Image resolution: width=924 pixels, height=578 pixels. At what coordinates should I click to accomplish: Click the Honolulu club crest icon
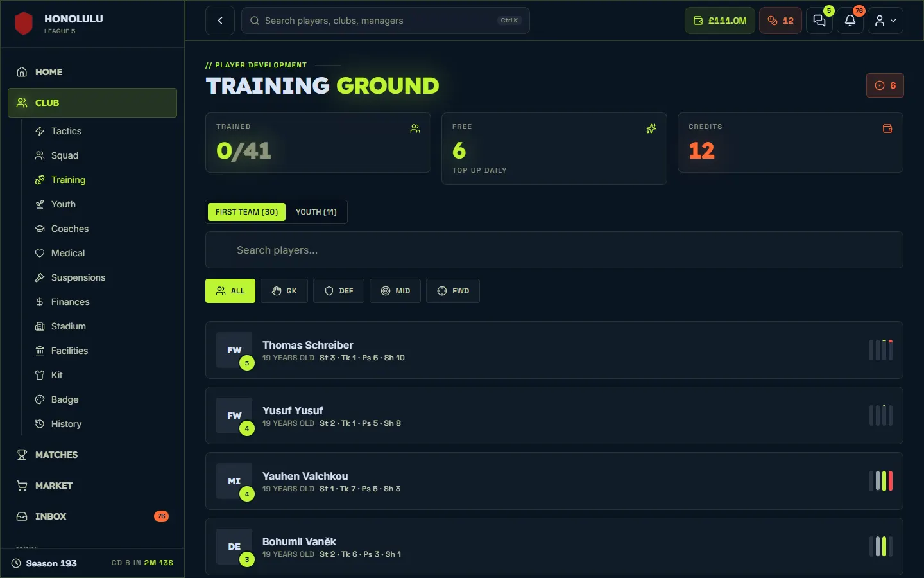pos(24,24)
